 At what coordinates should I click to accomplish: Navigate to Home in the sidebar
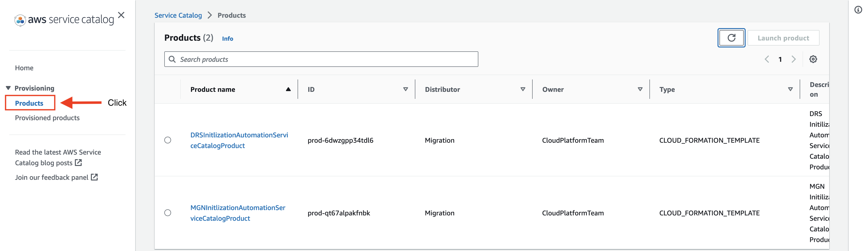tap(24, 68)
